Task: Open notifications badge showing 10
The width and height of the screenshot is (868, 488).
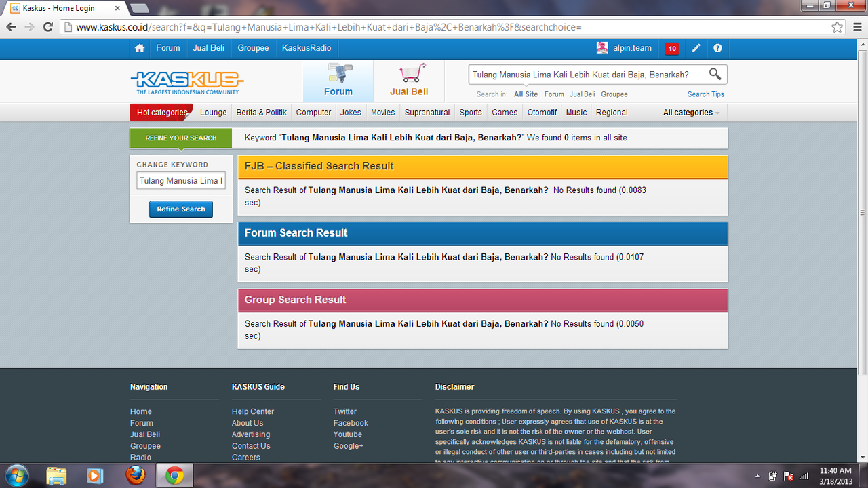Action: click(x=672, y=48)
